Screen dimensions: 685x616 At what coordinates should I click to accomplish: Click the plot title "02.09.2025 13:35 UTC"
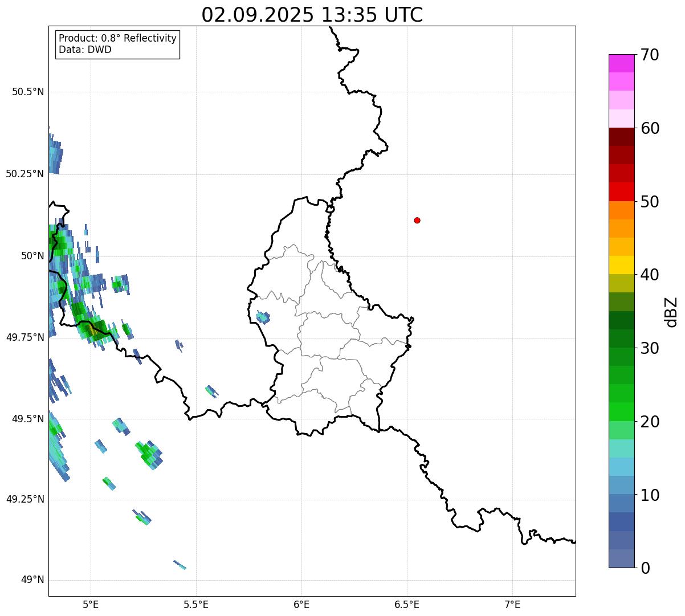(x=312, y=15)
